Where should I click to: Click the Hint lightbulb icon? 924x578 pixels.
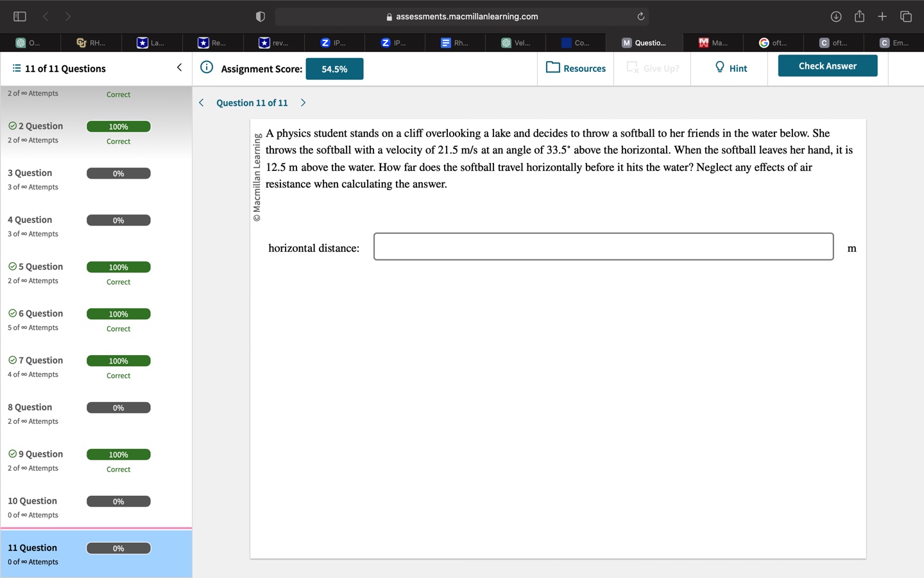pos(718,67)
